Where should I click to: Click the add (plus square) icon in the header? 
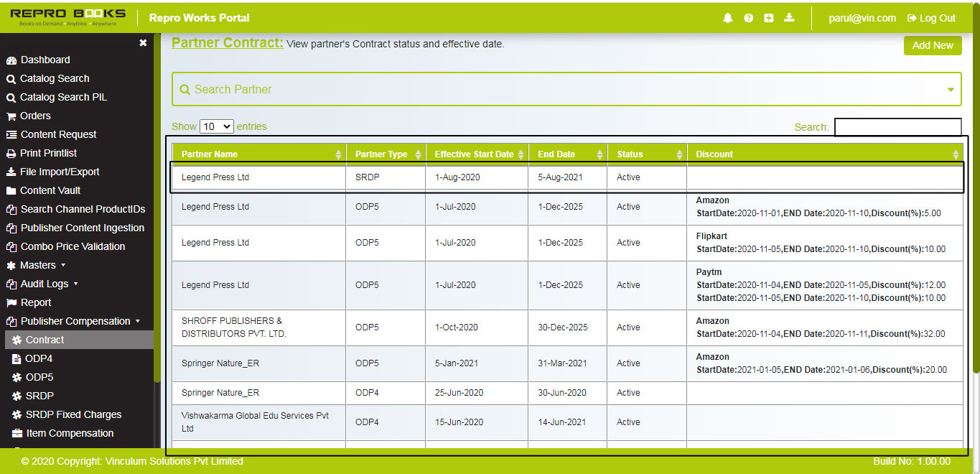pos(768,18)
